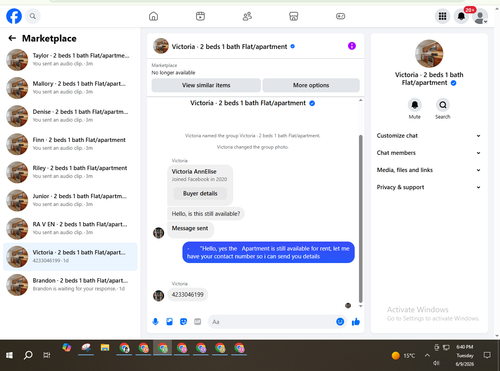Image resolution: width=500 pixels, height=371 pixels.
Task: Click the chat header apartment thumbnail
Action: click(x=161, y=46)
